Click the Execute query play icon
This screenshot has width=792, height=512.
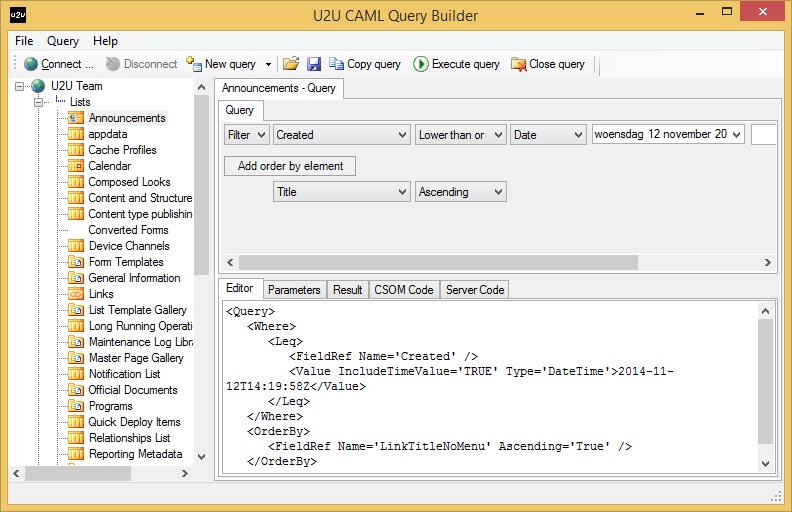click(420, 64)
